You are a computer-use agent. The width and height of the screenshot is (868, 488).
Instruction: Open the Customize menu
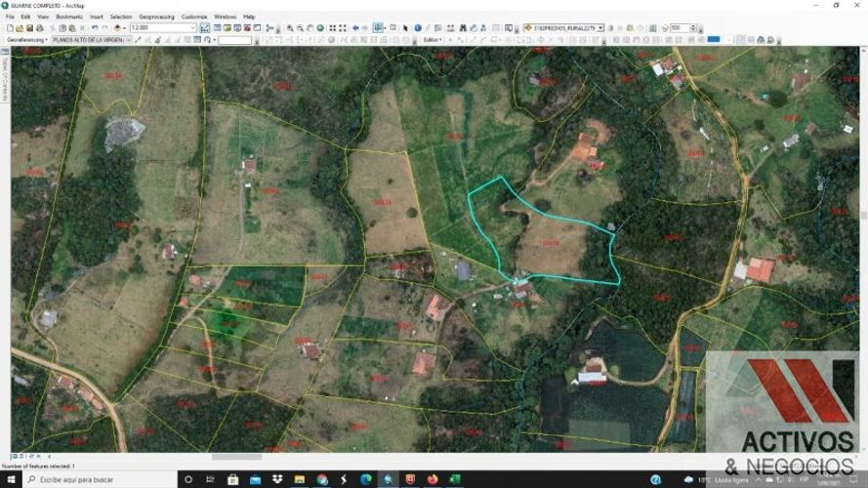pos(194,17)
